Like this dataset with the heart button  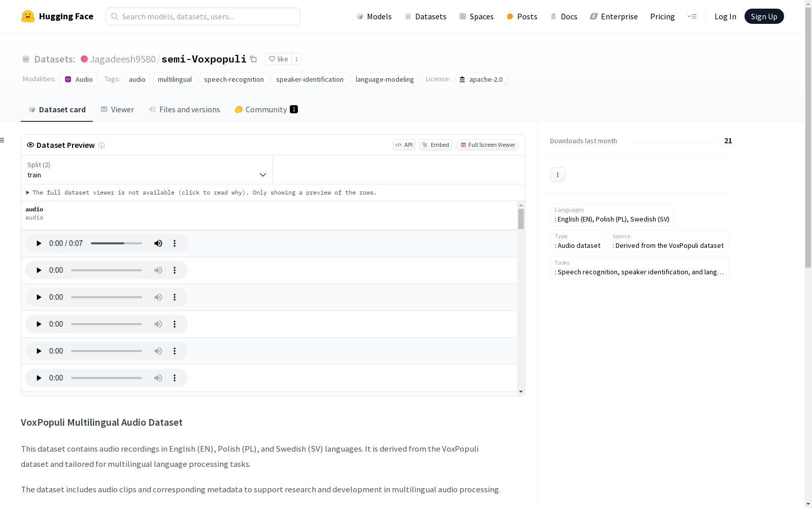tap(278, 59)
